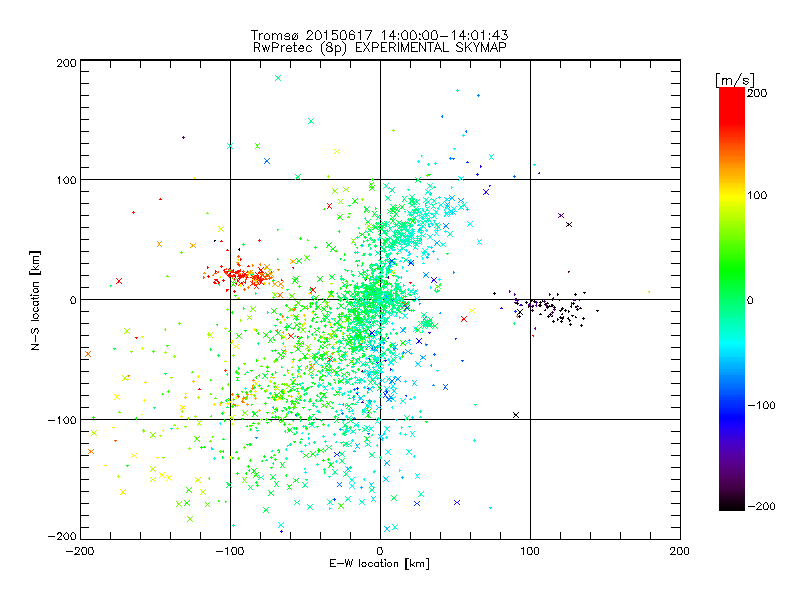Image resolution: width=800 pixels, height=600 pixels.
Task: Click the colorbar "200" top tick label
Action: coord(757,93)
